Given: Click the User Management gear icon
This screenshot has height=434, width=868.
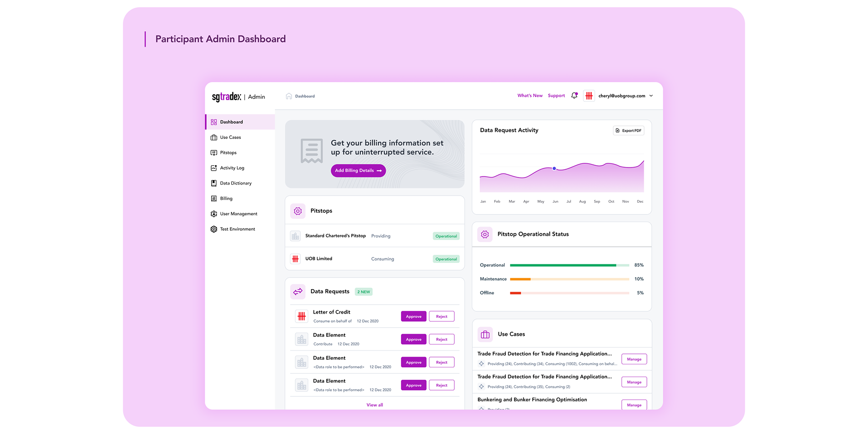Looking at the screenshot, I should [214, 214].
